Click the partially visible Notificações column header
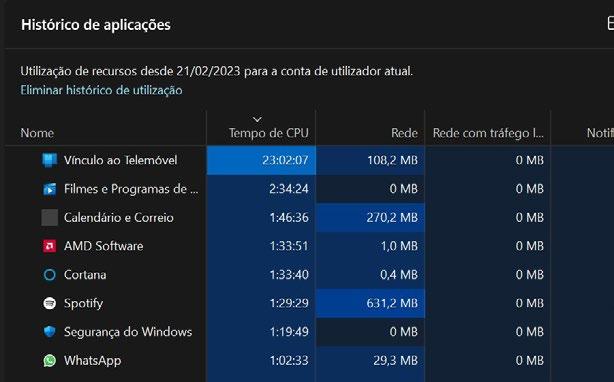Screen dimensions: 614x382 pos(600,133)
